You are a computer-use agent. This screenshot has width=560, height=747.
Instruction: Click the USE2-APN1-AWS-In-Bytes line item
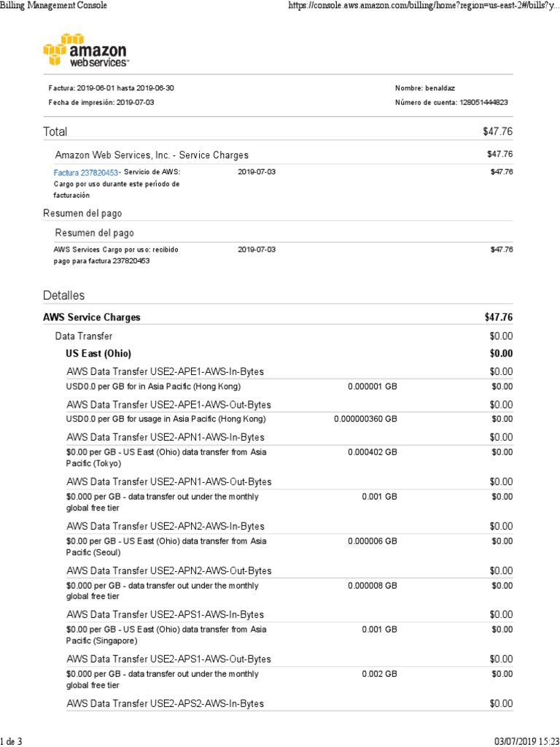165,437
